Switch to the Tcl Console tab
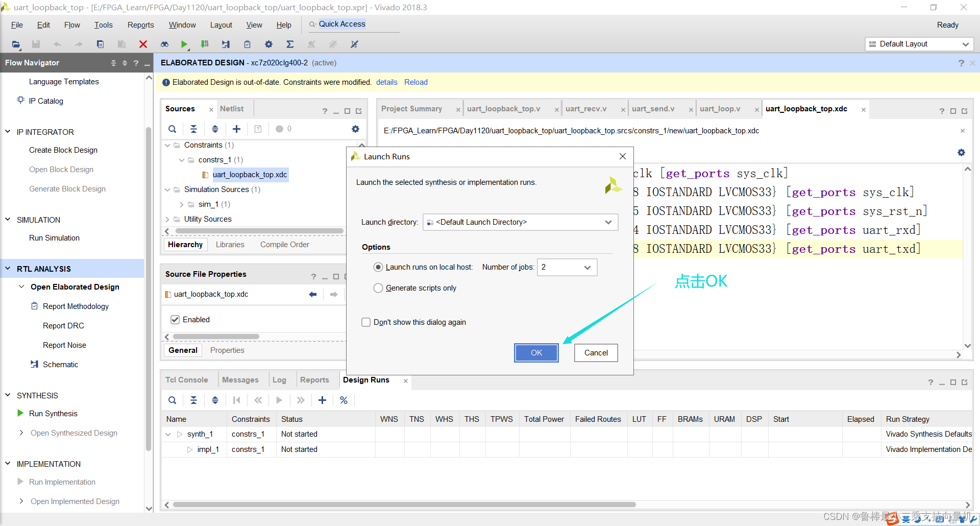Screen dimensions: 980x526 tap(187, 380)
